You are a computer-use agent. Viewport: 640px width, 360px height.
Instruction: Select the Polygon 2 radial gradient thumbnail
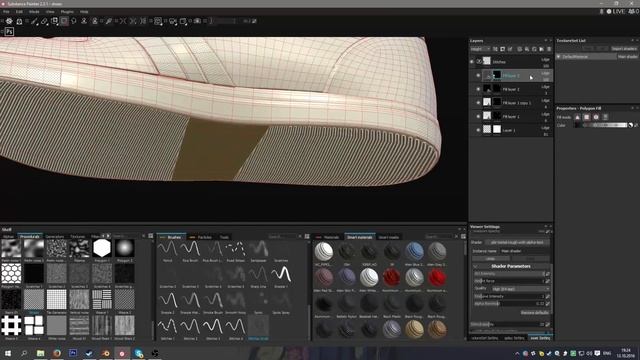click(124, 248)
